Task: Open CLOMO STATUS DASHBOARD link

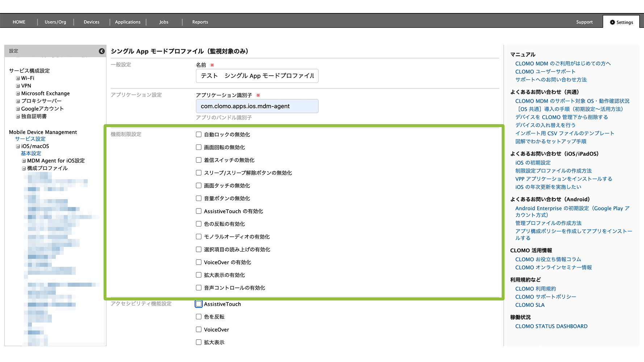Action: click(551, 326)
